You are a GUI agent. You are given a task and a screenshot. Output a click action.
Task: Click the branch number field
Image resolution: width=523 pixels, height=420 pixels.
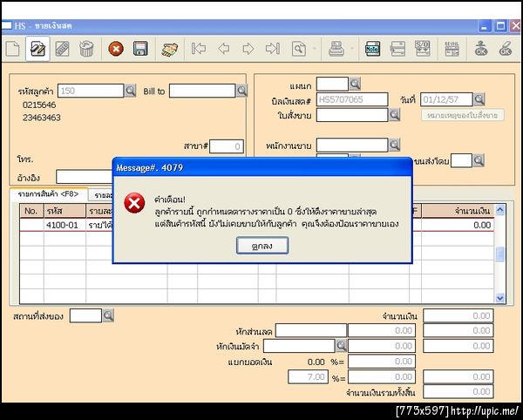click(x=226, y=146)
